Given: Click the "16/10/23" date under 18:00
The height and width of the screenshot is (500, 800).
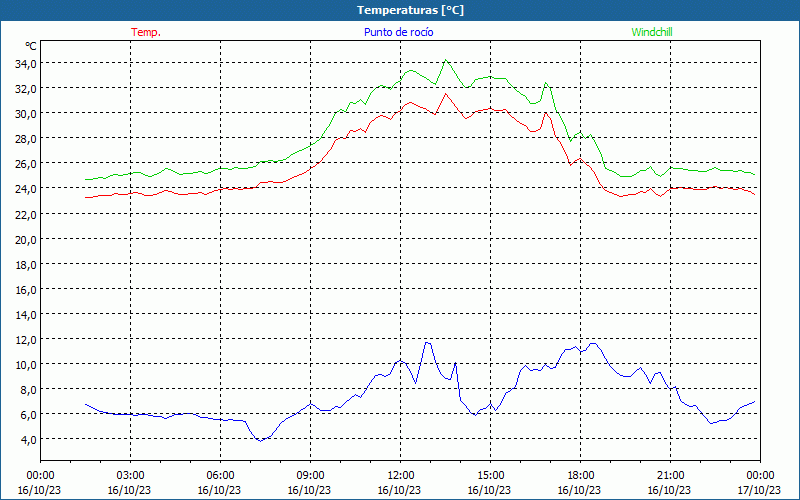Looking at the screenshot, I should coord(580,490).
